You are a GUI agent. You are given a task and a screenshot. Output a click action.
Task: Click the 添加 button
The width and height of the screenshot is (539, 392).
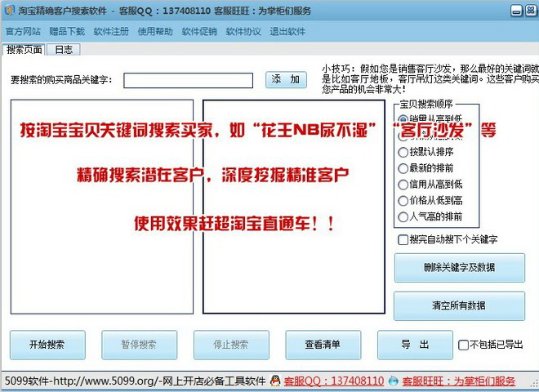click(286, 79)
